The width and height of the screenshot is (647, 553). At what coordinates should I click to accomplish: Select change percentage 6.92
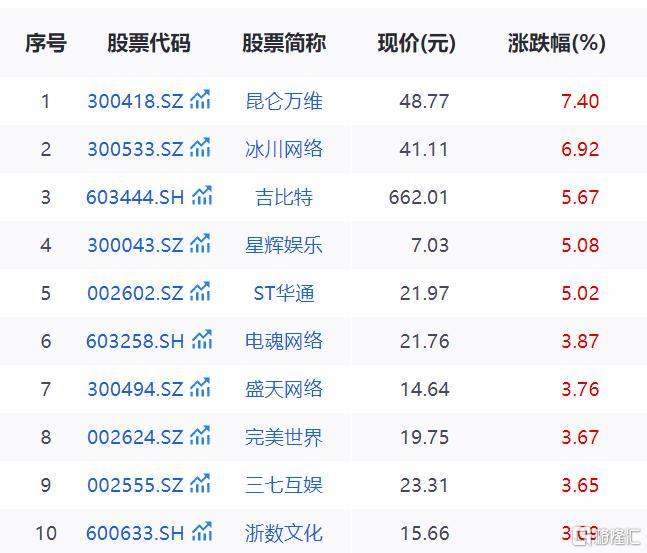(x=580, y=149)
